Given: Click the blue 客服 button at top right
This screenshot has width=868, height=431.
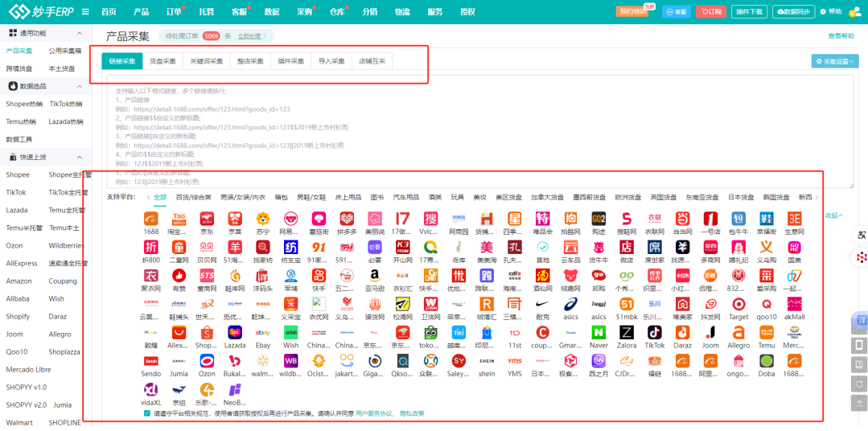Looking at the screenshot, I should point(677,11).
